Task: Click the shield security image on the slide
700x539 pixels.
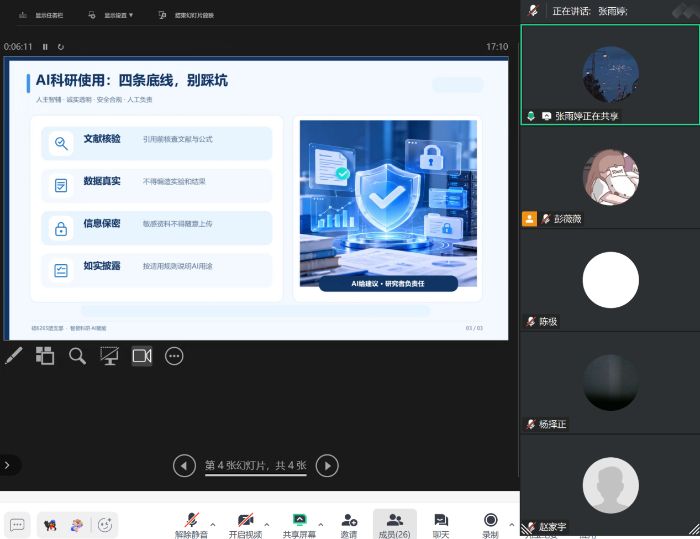Action: pyautogui.click(x=388, y=203)
